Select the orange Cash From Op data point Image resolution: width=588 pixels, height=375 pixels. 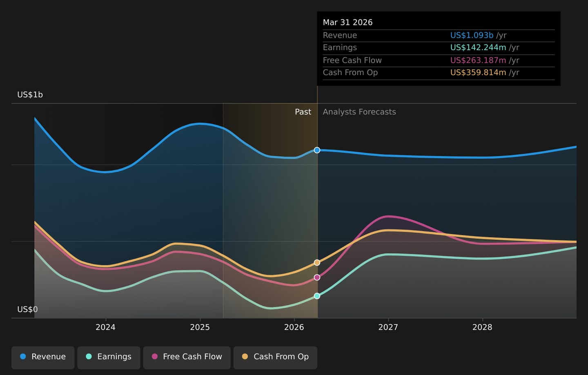click(x=317, y=263)
